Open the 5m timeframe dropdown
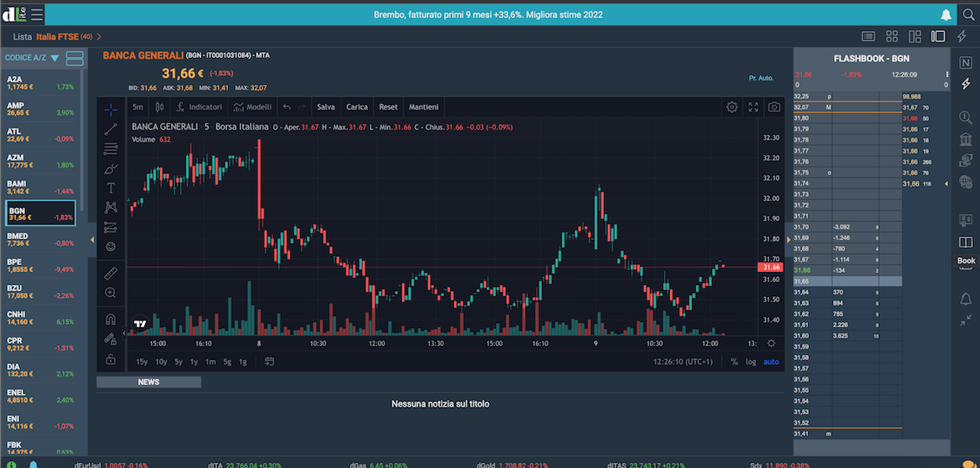Viewport: 980px width, 468px height. (137, 107)
